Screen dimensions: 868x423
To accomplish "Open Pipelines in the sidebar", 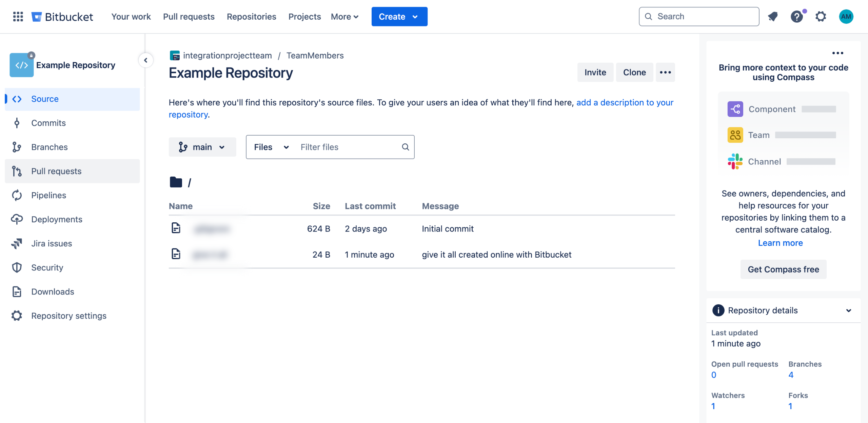I will 48,195.
